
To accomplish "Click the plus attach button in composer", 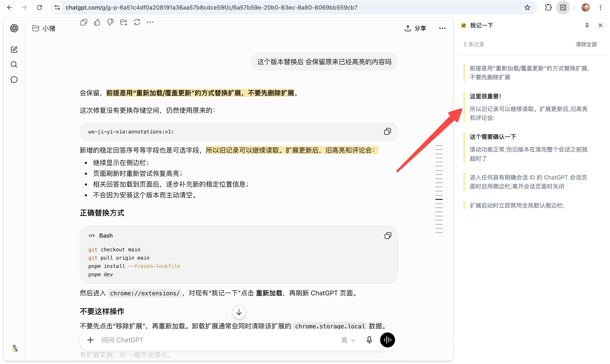I will 90,340.
